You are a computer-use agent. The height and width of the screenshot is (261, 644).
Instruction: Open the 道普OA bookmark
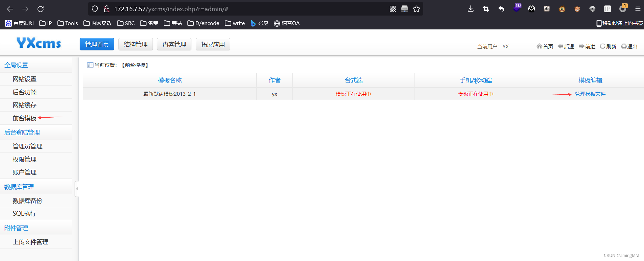click(287, 23)
